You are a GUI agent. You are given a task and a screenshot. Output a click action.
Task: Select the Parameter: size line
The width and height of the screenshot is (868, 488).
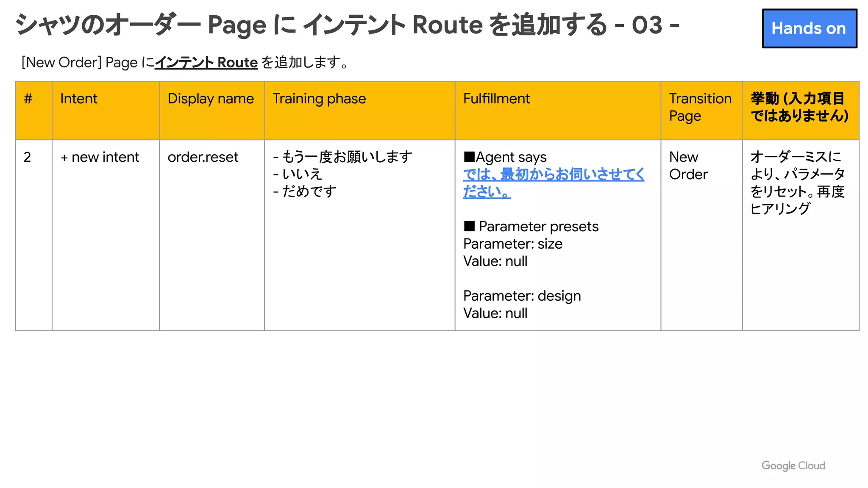(513, 244)
